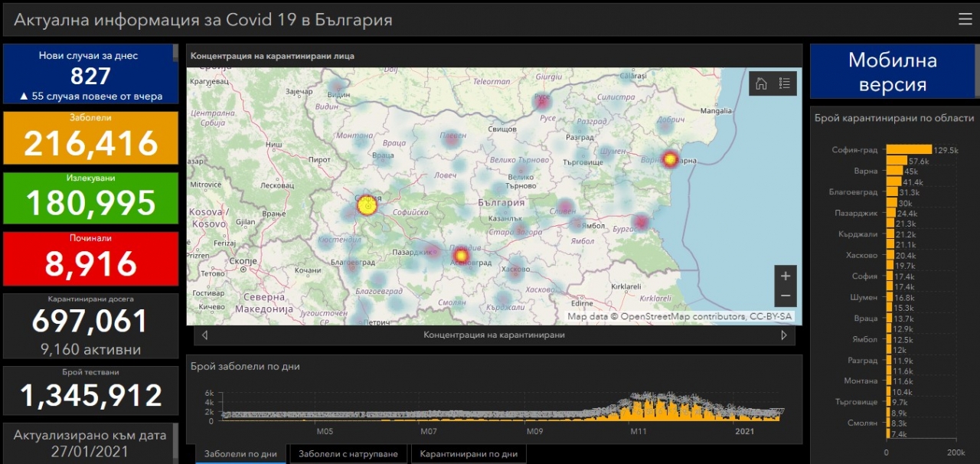Select the Varna hotspot on the coast
This screenshot has height=464, width=980.
pyautogui.click(x=670, y=159)
